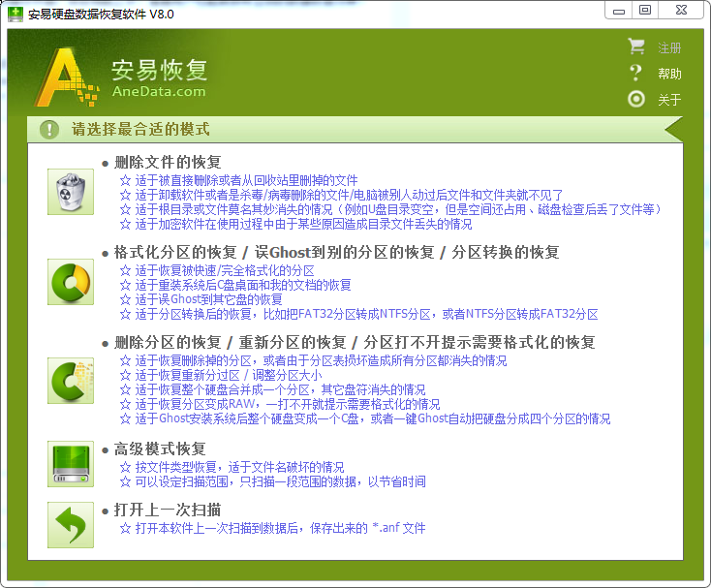Click the open last scan arrow icon
This screenshot has height=588, width=711.
tap(71, 525)
